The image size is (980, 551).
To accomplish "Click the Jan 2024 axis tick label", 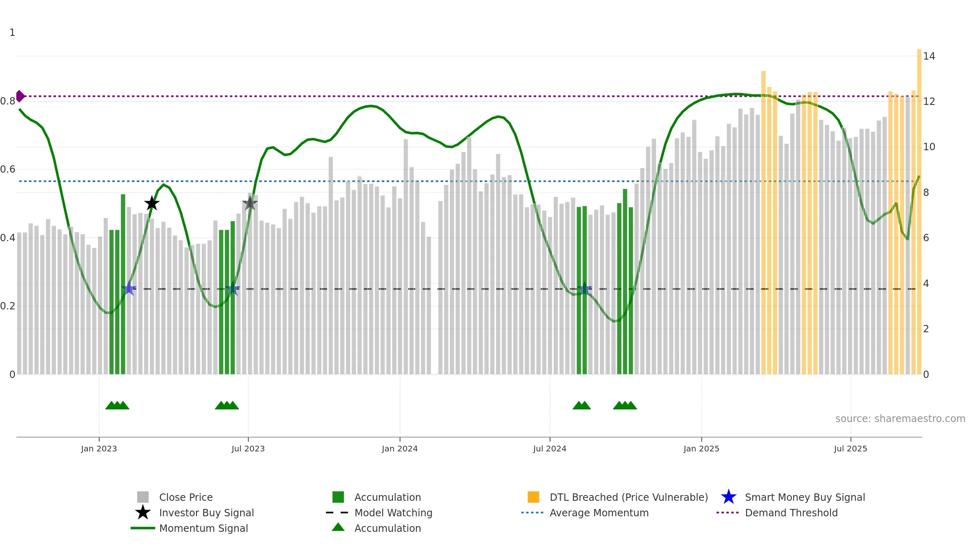I will [x=400, y=449].
